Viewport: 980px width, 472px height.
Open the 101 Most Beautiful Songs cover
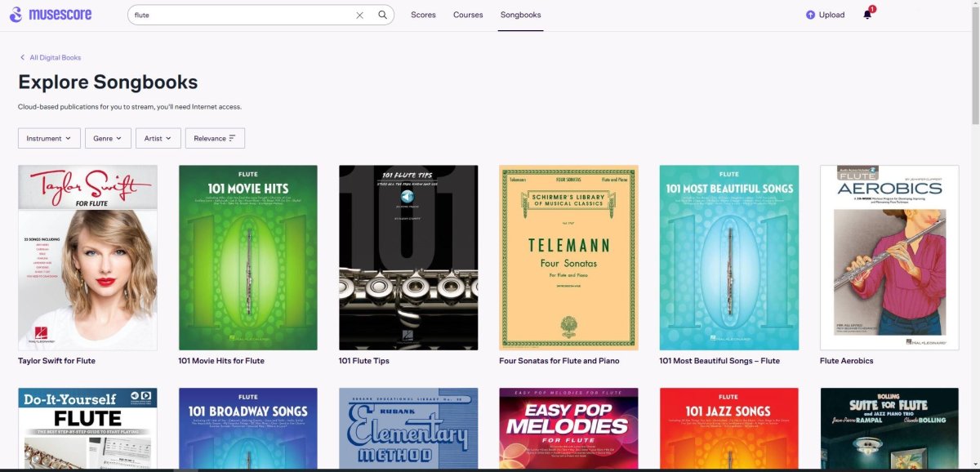coord(729,257)
